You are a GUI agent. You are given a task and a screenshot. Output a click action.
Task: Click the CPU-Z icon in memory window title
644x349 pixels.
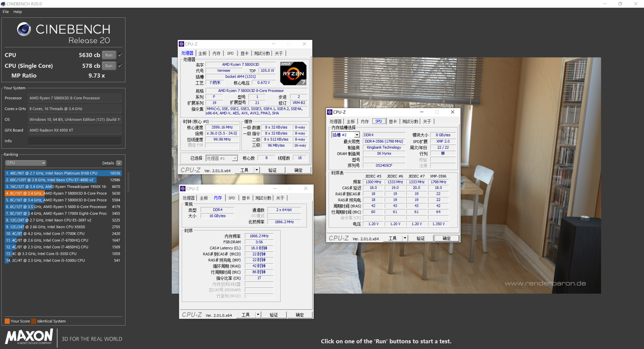(183, 189)
